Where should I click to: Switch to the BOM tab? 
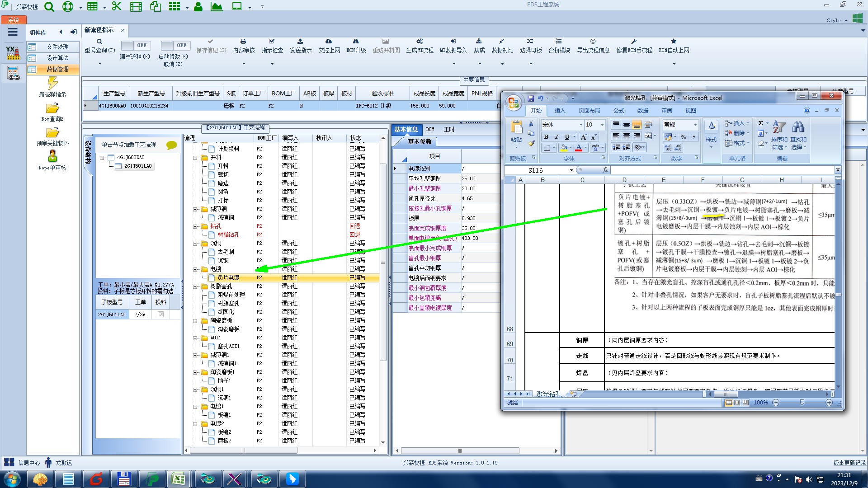[x=430, y=130]
